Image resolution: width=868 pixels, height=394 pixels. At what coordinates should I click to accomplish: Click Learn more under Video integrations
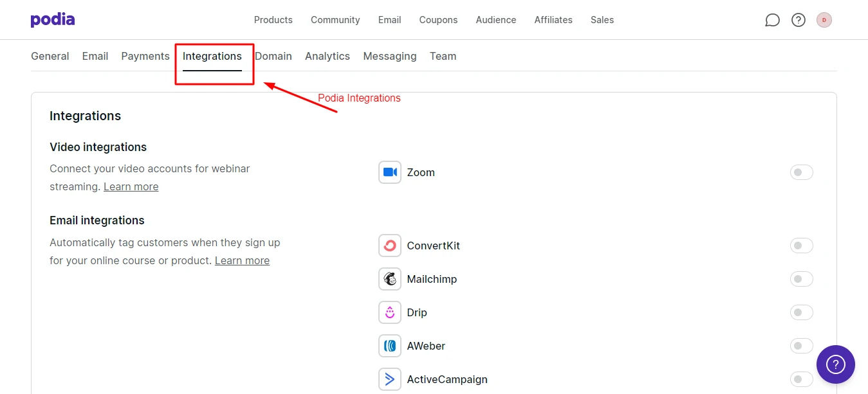tap(131, 186)
